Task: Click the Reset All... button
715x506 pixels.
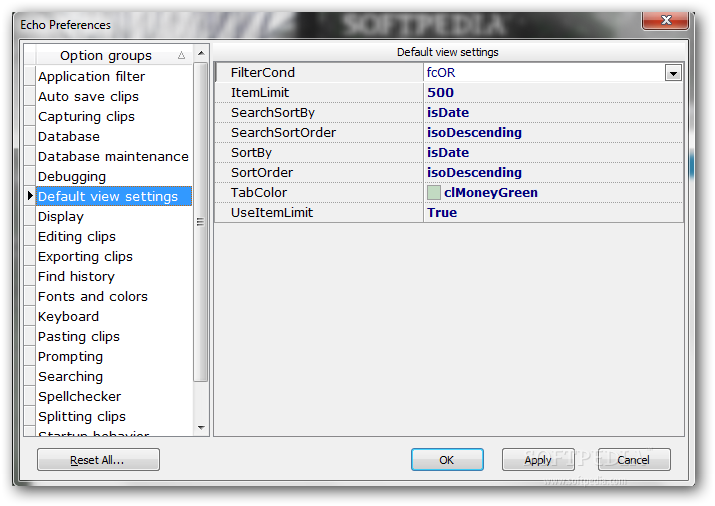Action: click(98, 460)
